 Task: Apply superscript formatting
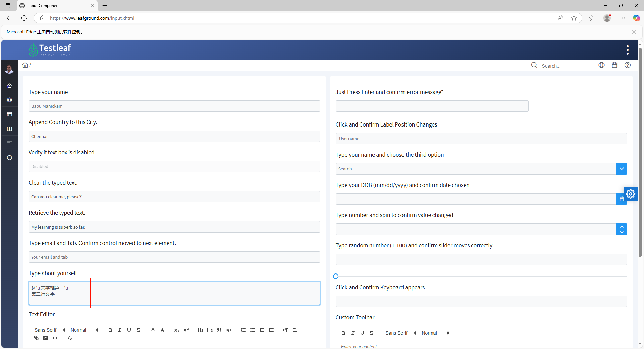(x=186, y=330)
